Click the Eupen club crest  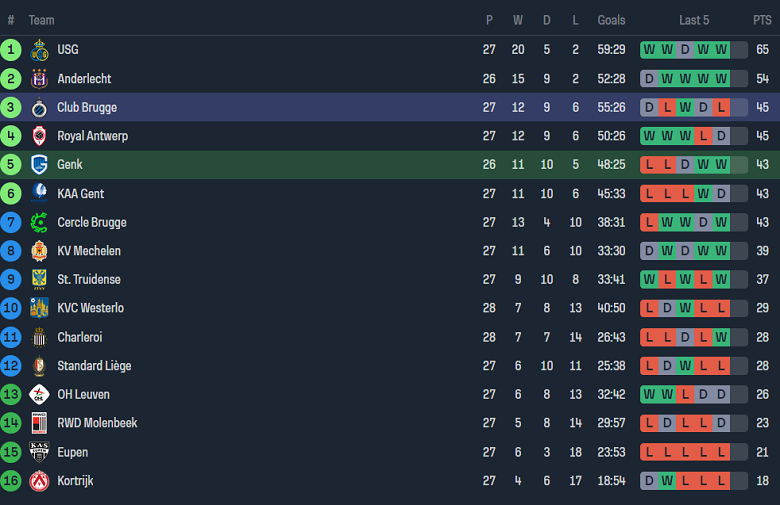tap(40, 452)
